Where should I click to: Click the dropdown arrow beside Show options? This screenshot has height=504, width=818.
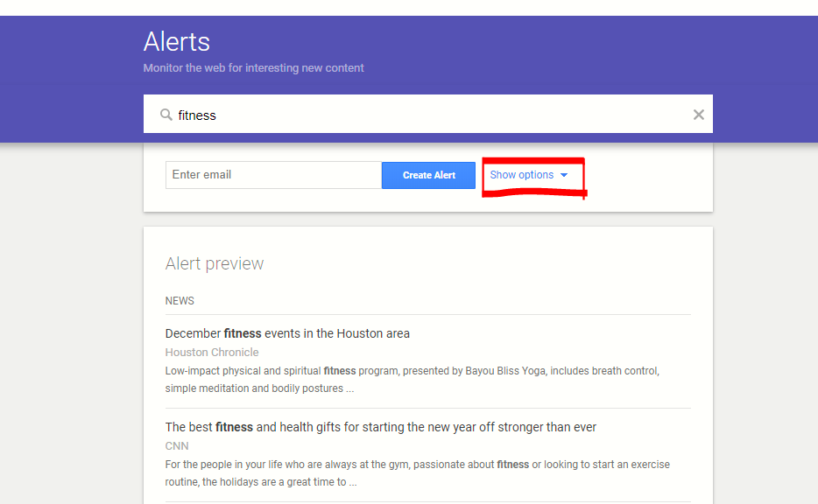pyautogui.click(x=564, y=175)
